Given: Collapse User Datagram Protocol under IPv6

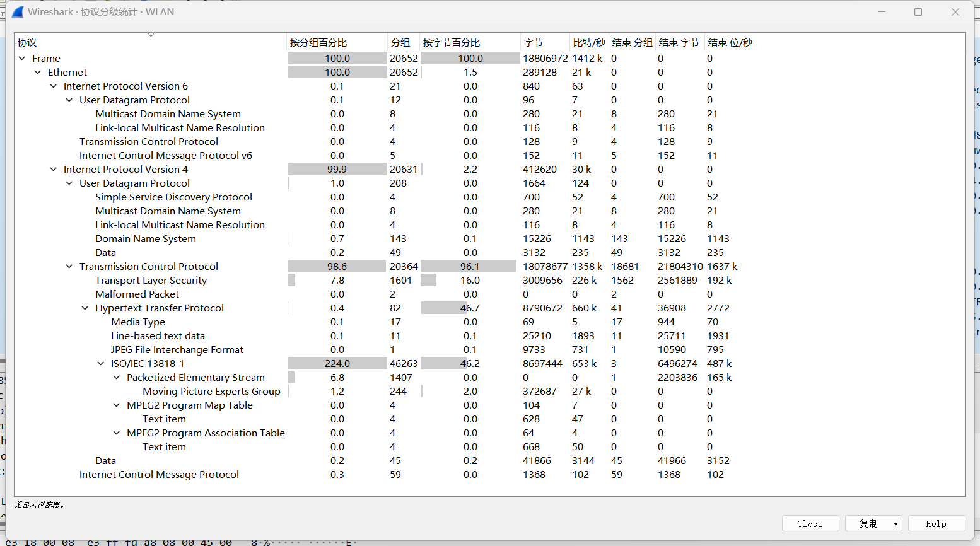Looking at the screenshot, I should coord(69,100).
